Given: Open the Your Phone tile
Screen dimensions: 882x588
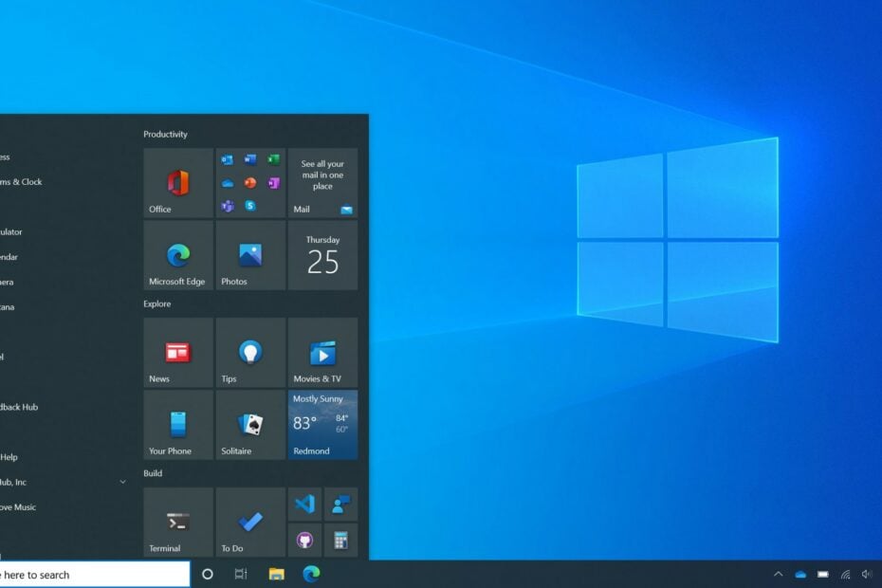Looking at the screenshot, I should point(176,425).
